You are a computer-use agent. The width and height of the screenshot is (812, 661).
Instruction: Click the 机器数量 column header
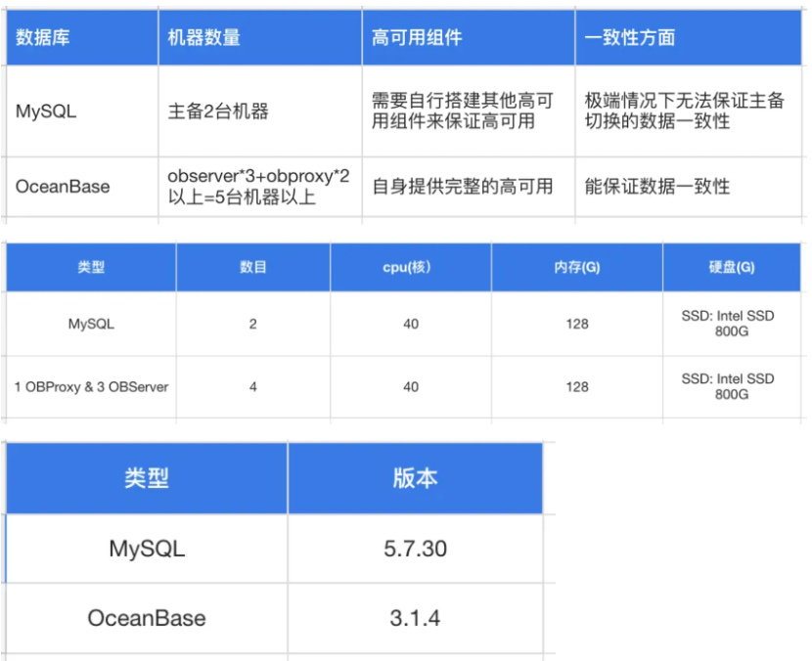click(260, 37)
